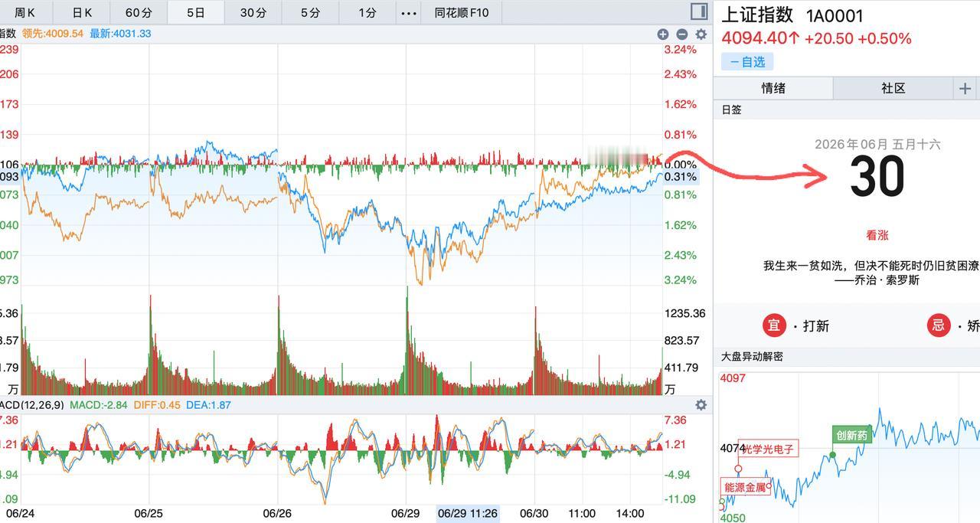Zoom out chart with minus icon
Screen dimensions: 980x523
(x=681, y=34)
